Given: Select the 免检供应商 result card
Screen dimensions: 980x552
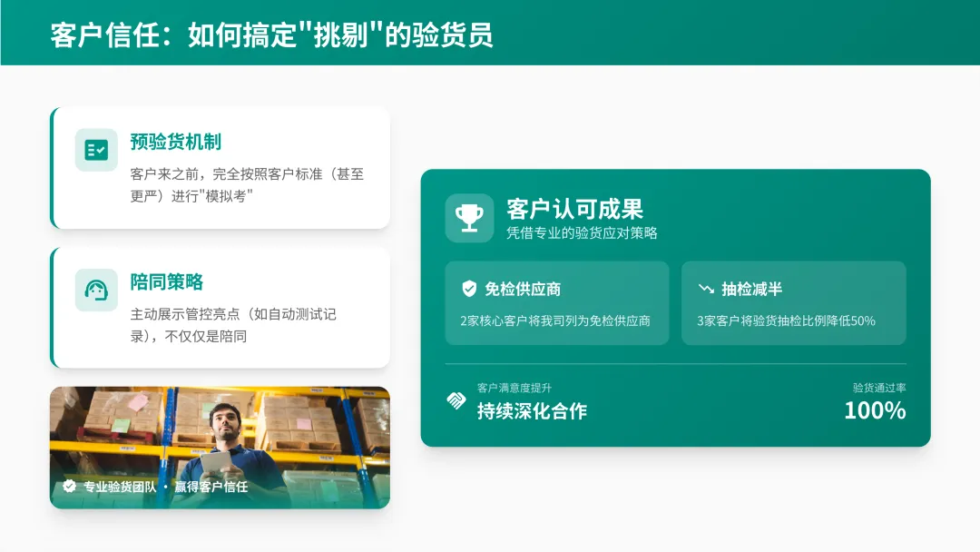Looking at the screenshot, I should click(557, 303).
